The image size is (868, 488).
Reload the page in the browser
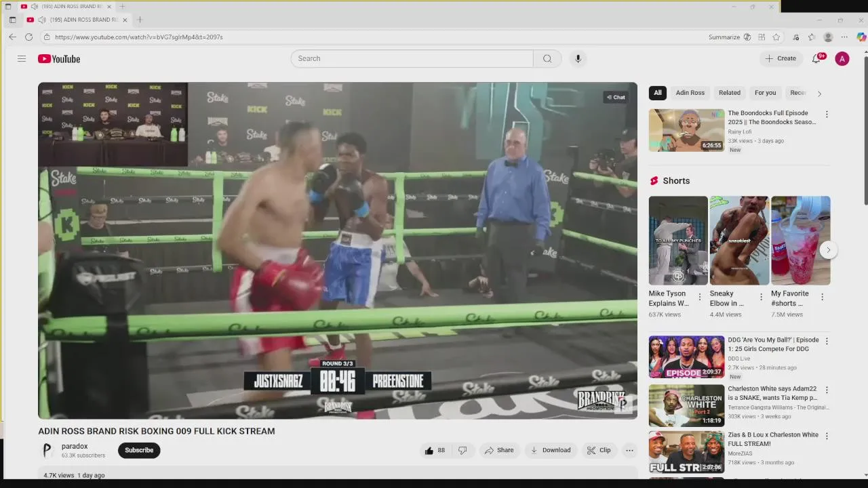30,37
